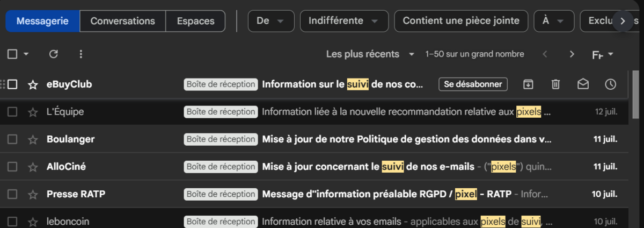Click the 12 juil. date on L'Équipe row
The image size is (644, 228).
[606, 112]
